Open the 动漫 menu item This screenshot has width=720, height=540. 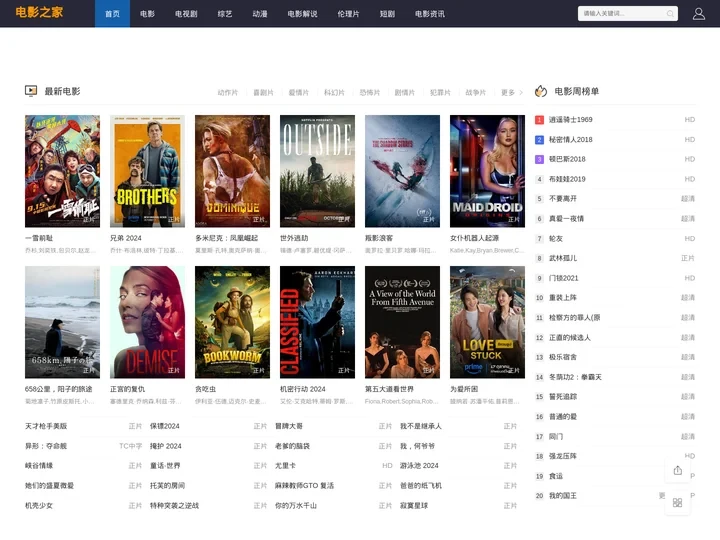coord(260,14)
